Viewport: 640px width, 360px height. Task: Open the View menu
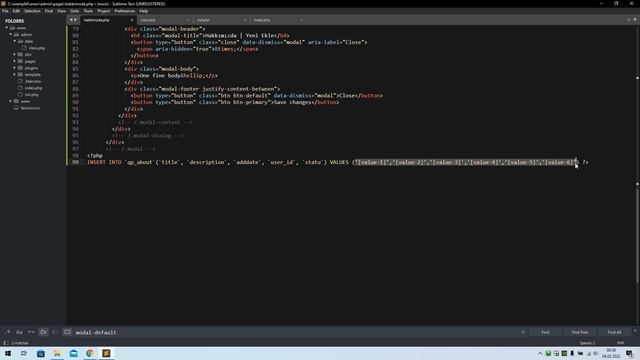click(61, 11)
